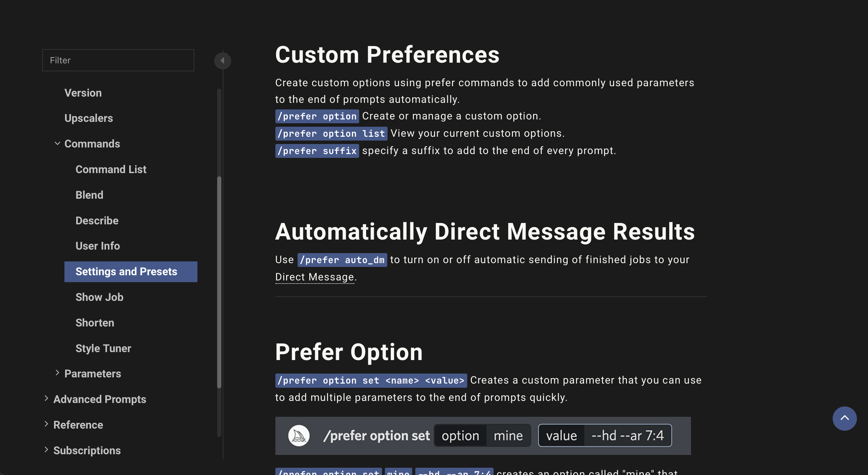Click the Prefer Option heading

coord(349,352)
